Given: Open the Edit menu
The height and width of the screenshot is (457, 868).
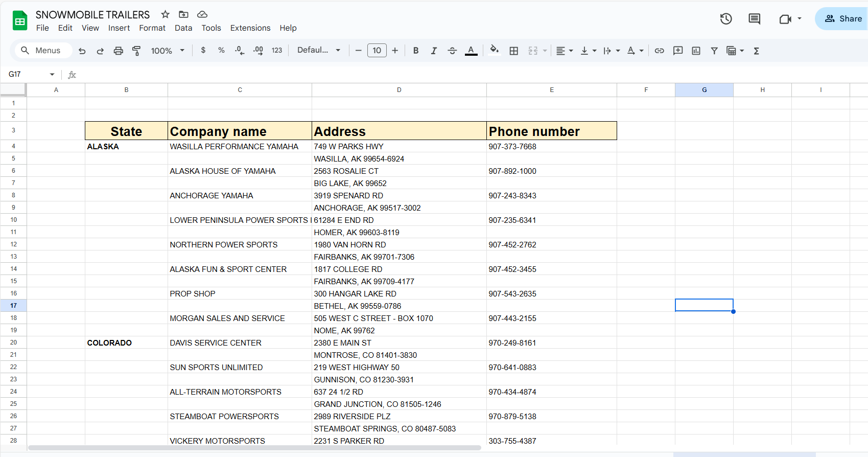Looking at the screenshot, I should point(65,28).
